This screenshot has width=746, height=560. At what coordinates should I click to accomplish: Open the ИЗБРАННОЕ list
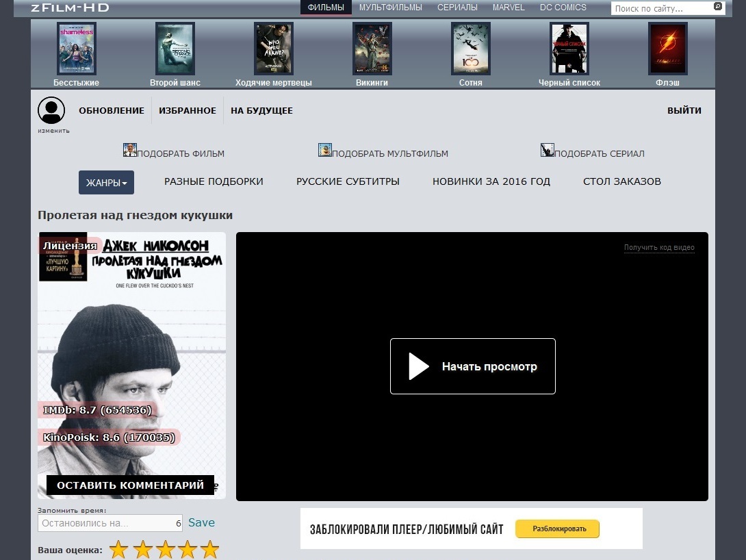pos(188,110)
